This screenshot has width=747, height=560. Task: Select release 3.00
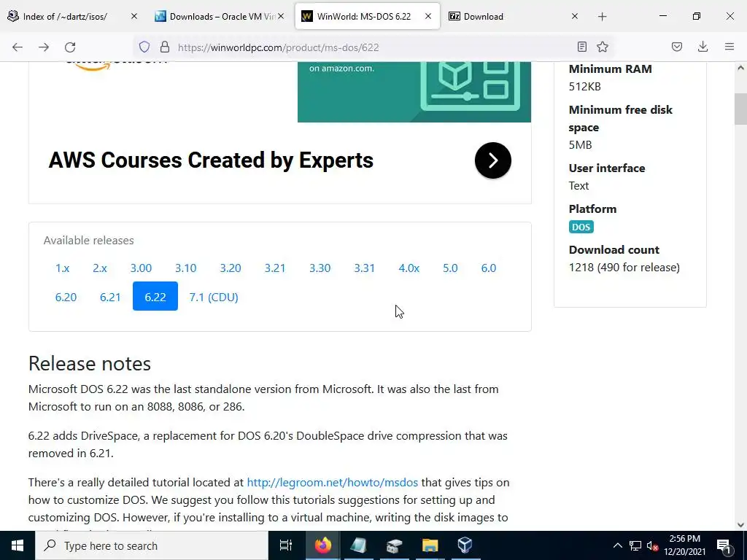click(141, 268)
